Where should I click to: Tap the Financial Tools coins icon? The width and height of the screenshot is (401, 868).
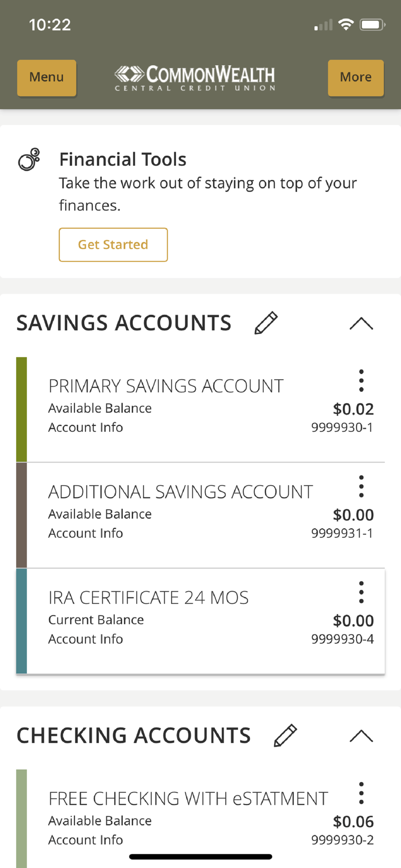coord(29,159)
